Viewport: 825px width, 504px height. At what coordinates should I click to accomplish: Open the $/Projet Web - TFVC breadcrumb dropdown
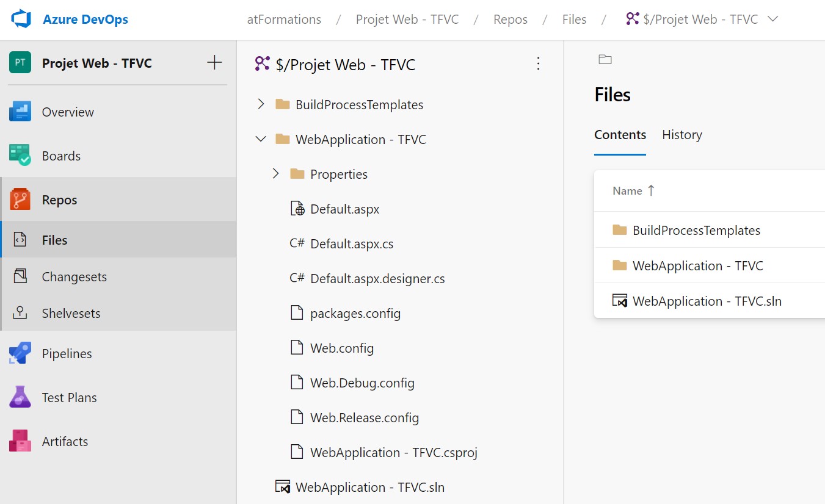click(x=702, y=20)
